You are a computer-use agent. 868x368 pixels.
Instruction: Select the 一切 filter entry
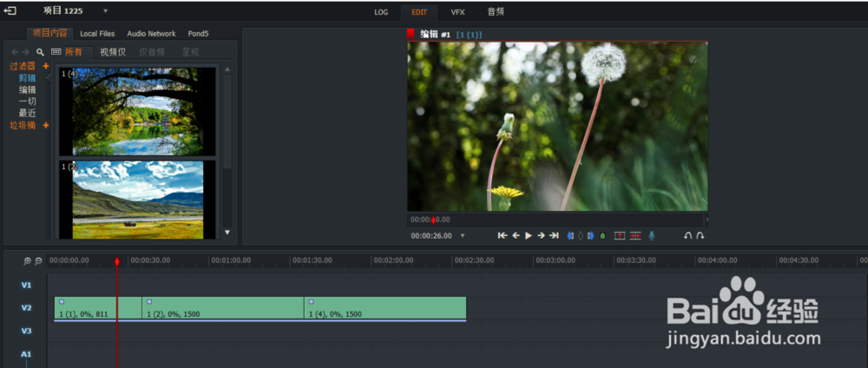[27, 102]
